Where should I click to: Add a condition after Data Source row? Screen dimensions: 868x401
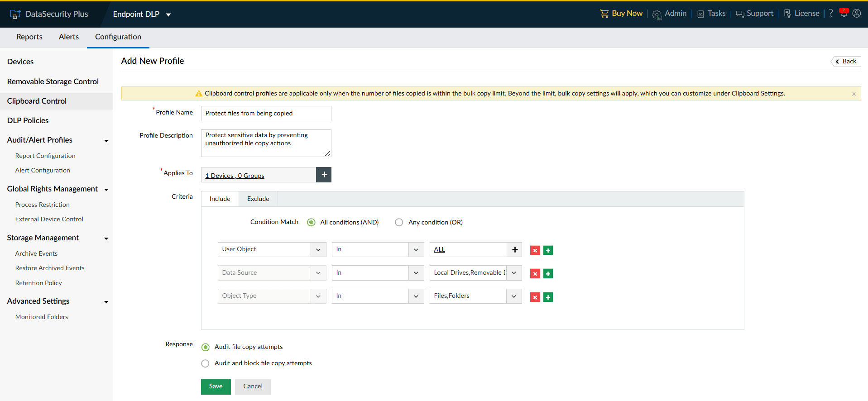tap(548, 274)
